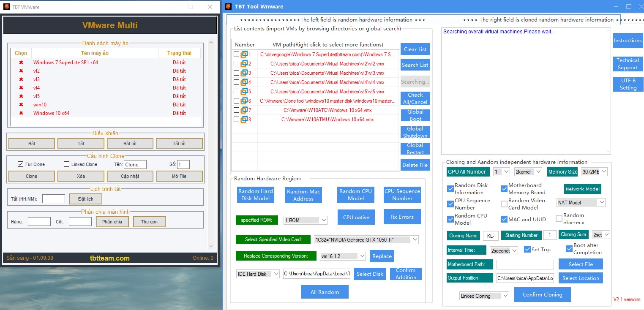Click the Random Mac Address button
Image resolution: width=644 pixels, height=310 pixels.
point(303,195)
